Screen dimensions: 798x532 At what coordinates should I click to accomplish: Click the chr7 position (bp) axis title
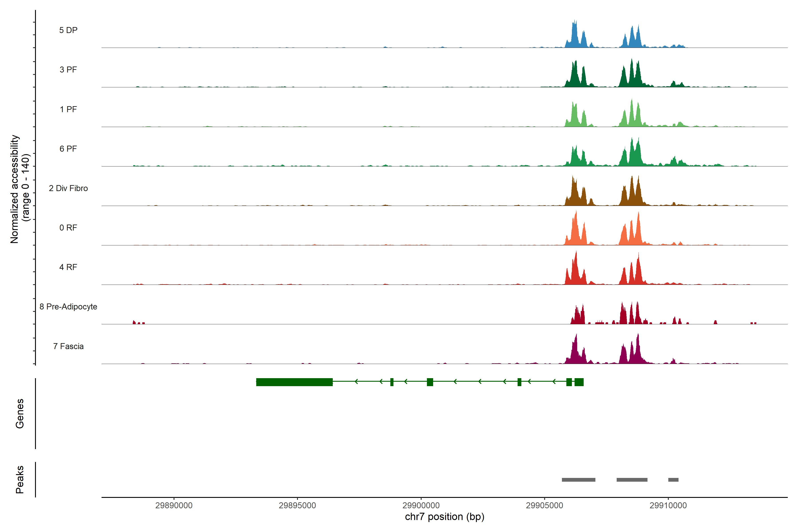click(x=444, y=517)
